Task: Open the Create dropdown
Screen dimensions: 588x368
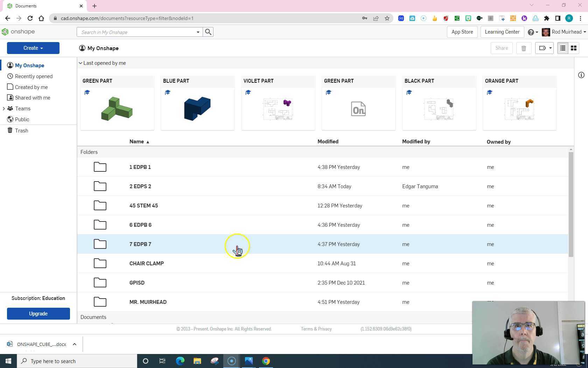Action: coord(33,48)
